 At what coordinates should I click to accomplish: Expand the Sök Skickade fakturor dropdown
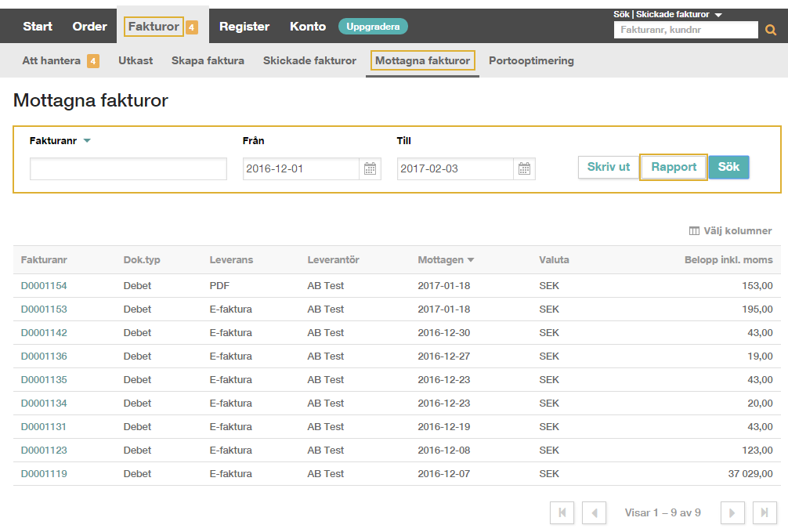pos(718,15)
